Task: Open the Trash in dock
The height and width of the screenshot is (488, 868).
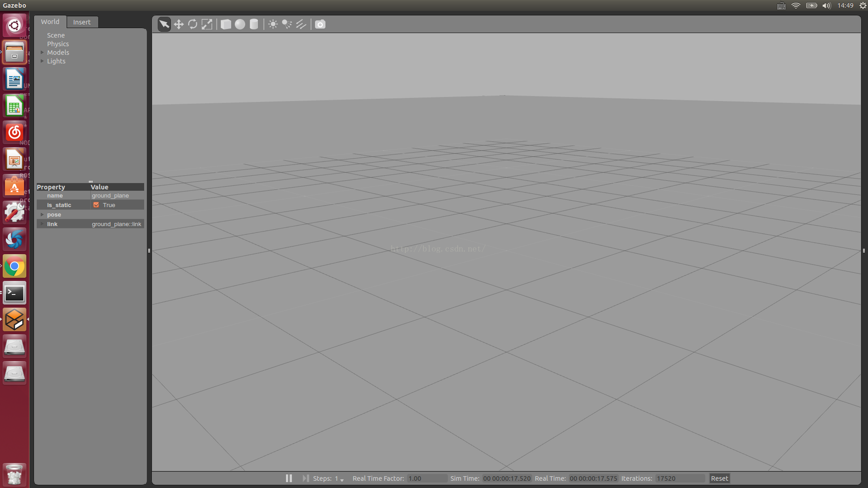Action: 15,474
